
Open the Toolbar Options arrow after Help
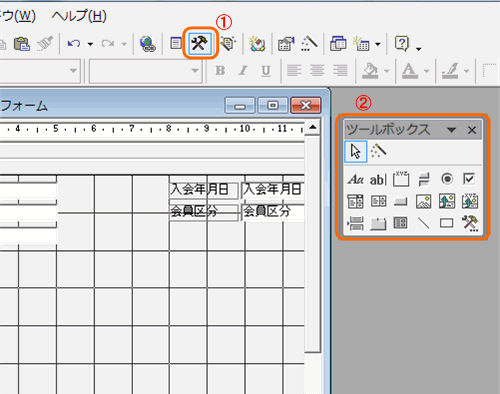(418, 49)
